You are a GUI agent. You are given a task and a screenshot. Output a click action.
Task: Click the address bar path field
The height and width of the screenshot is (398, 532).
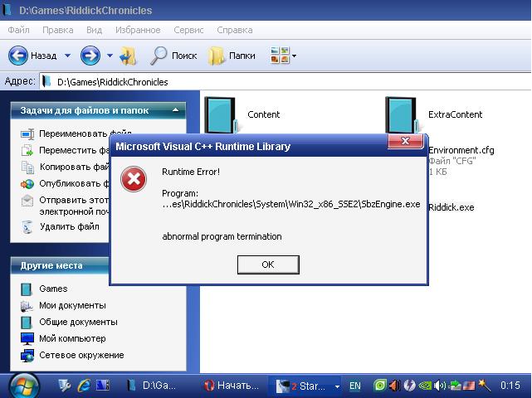285,82
